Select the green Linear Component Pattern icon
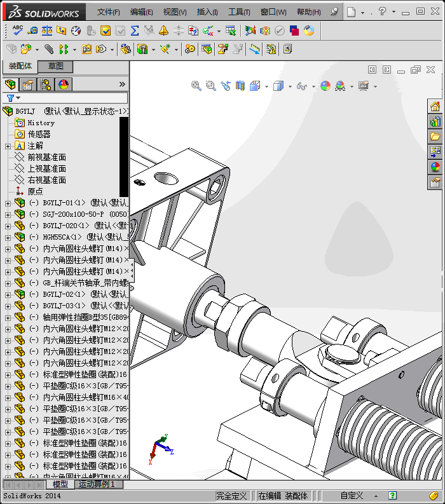This screenshot has width=445, height=504. point(64,49)
